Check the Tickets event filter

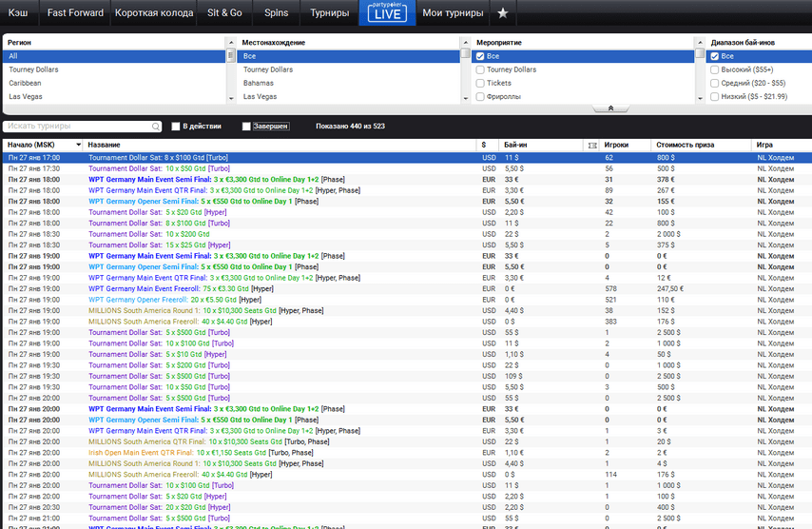click(x=480, y=83)
